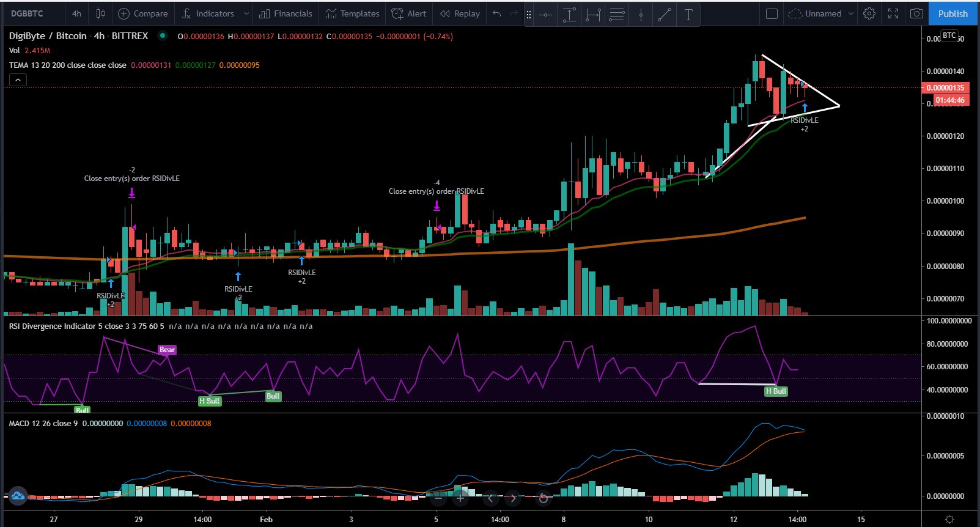Click the 'Close entry(s) order RSIDivLE' -2 marker
Screen dimensions: 980x527
[x=132, y=179]
